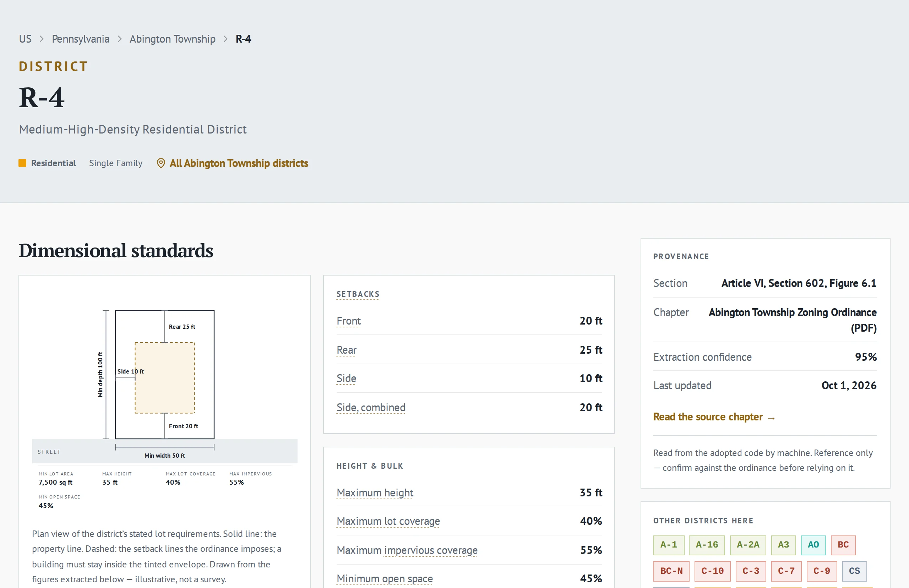
Task: Open the BC district tag
Action: 843,545
